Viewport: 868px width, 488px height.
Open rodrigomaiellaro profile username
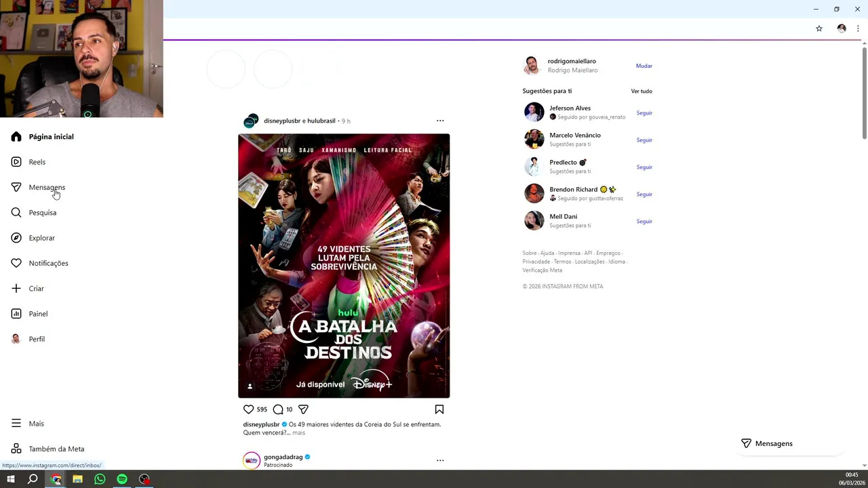click(572, 61)
